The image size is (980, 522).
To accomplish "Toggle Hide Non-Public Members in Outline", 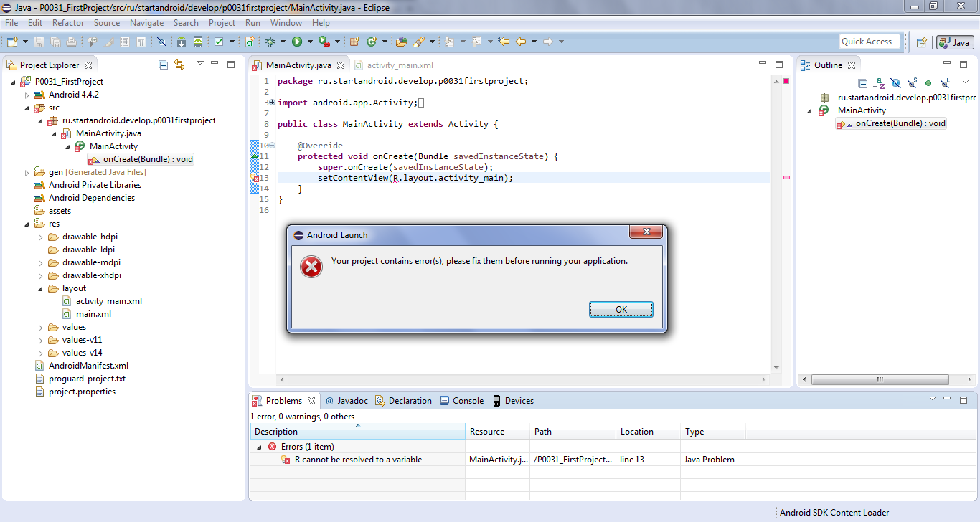I will coord(928,82).
